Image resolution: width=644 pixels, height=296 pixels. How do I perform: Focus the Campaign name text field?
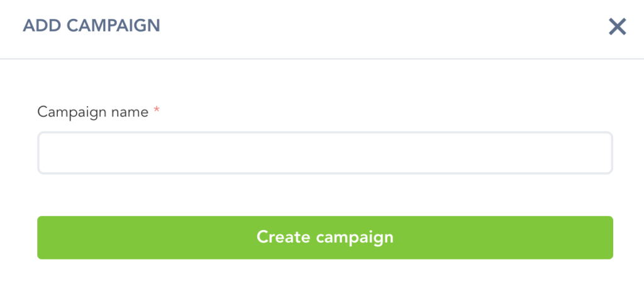(x=325, y=153)
